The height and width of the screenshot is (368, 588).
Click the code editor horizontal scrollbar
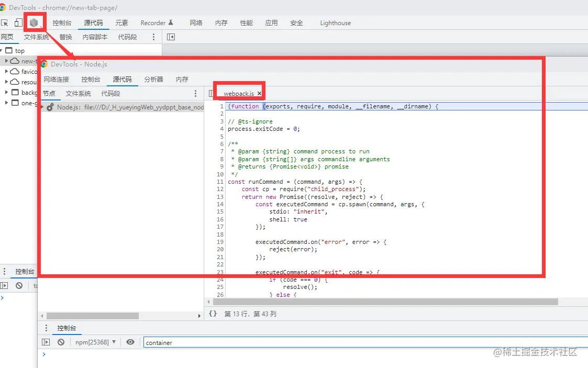click(x=385, y=302)
